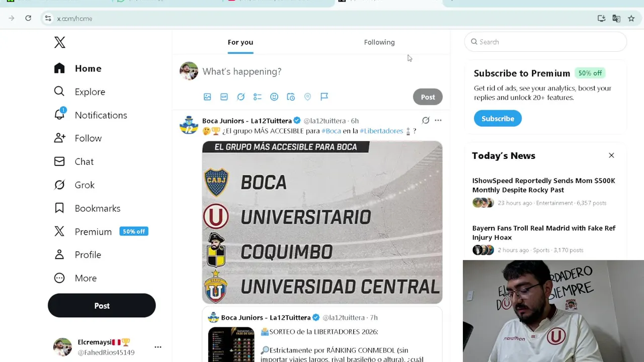This screenshot has height=362, width=644.
Task: Open Follow page in sidebar
Action: pyautogui.click(x=78, y=138)
